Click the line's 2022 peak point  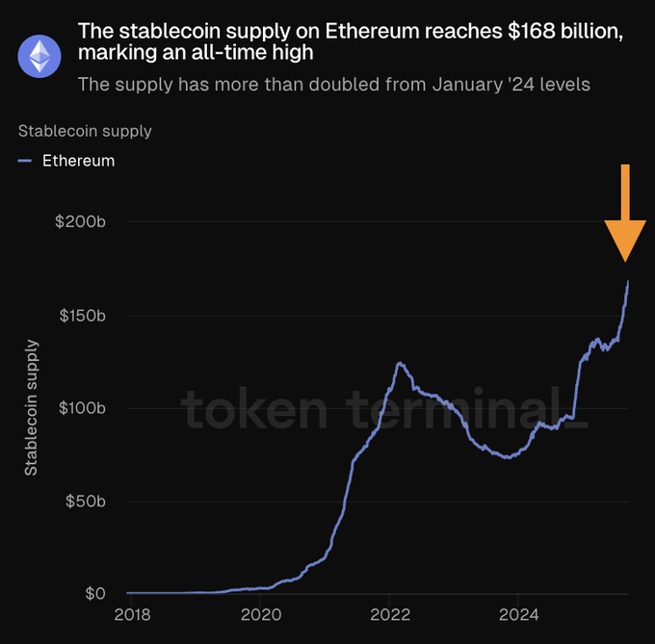tap(400, 363)
